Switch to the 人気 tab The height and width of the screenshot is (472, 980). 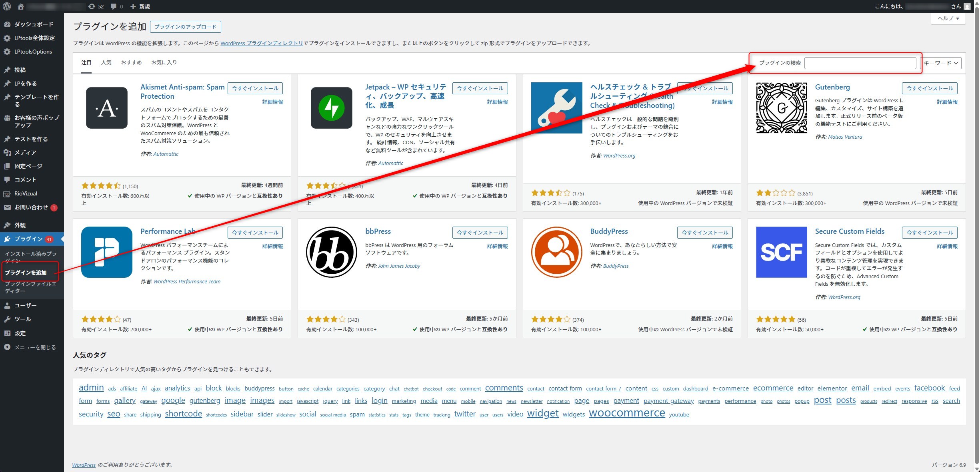click(x=106, y=62)
